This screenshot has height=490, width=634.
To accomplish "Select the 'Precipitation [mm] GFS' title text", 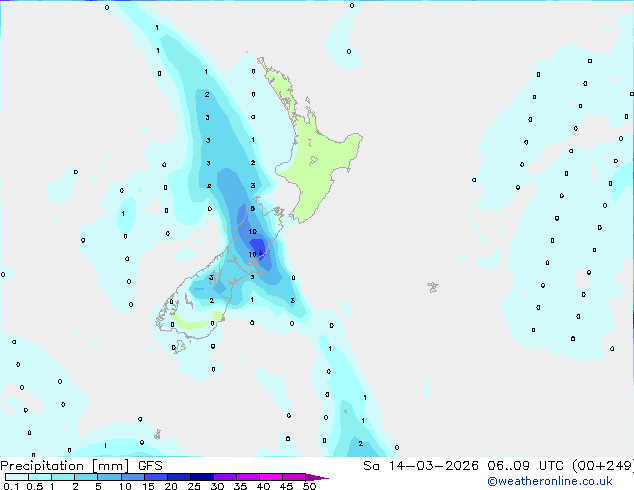I will point(81,466).
